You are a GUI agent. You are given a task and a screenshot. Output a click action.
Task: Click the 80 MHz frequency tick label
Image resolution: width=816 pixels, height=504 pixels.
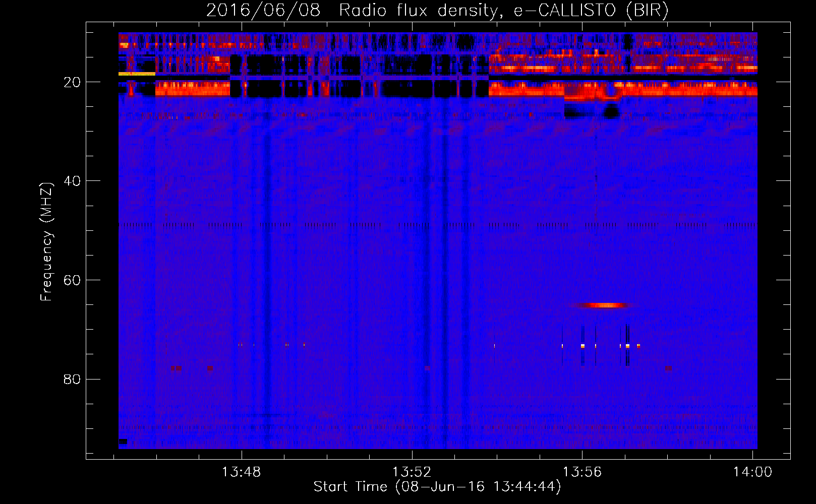pos(72,379)
